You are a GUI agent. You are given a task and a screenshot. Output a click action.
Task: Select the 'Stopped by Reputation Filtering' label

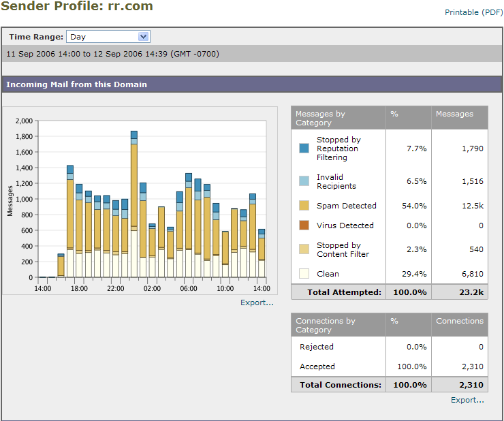point(338,149)
